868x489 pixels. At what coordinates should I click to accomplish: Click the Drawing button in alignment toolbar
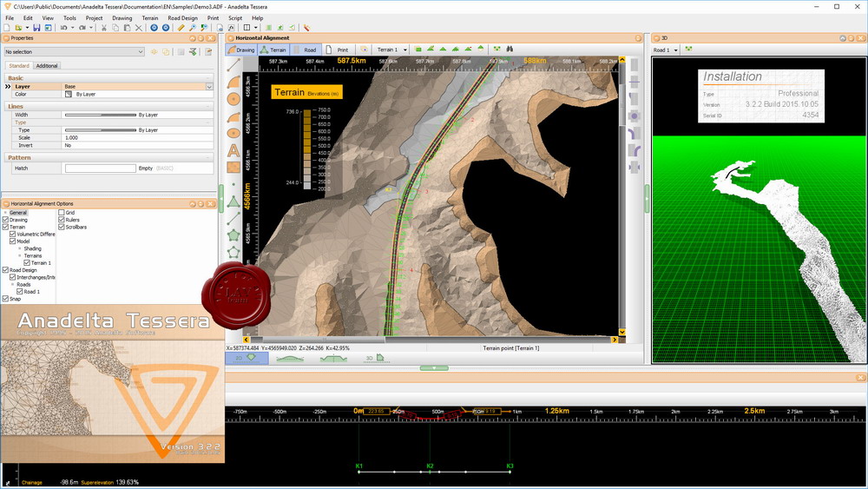pos(240,50)
